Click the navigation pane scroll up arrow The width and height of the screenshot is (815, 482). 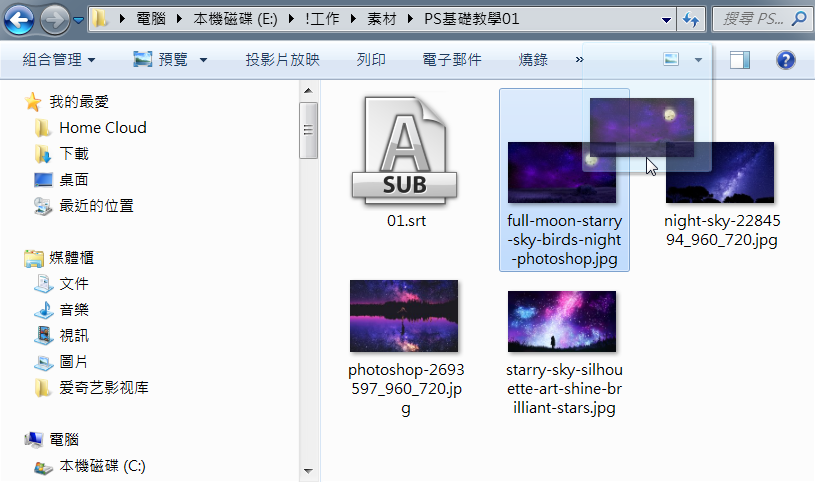pos(308,91)
